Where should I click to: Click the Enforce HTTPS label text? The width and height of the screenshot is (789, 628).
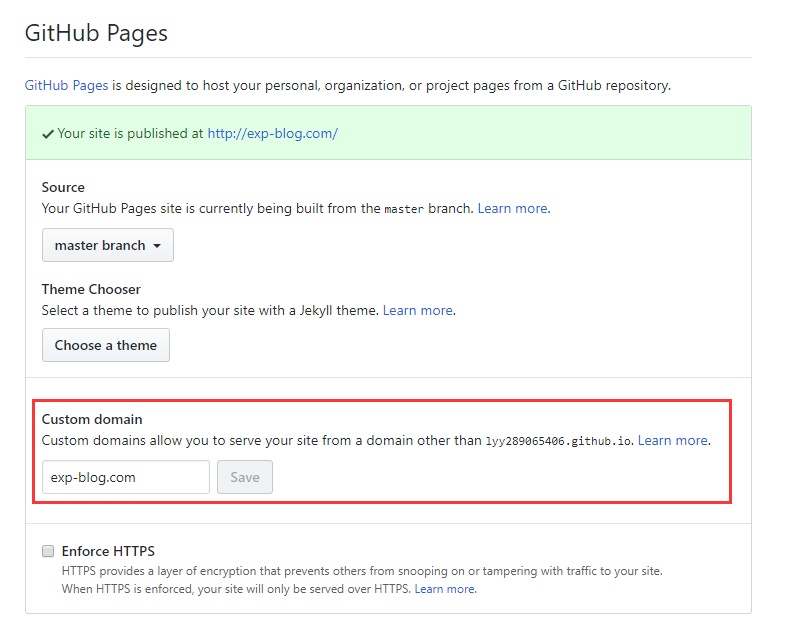(108, 551)
